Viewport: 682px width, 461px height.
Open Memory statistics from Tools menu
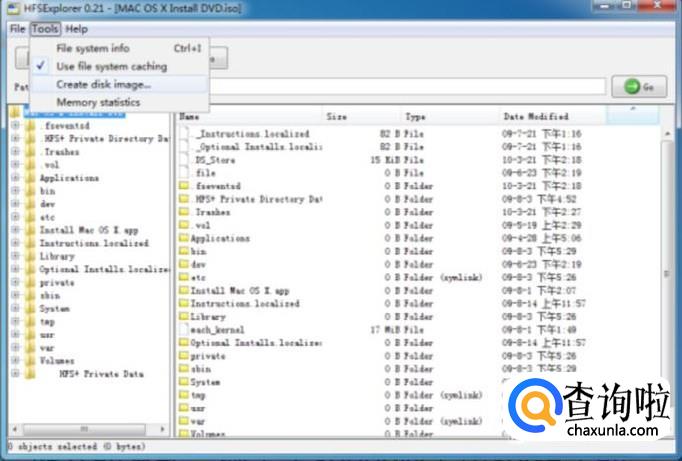coord(119,102)
